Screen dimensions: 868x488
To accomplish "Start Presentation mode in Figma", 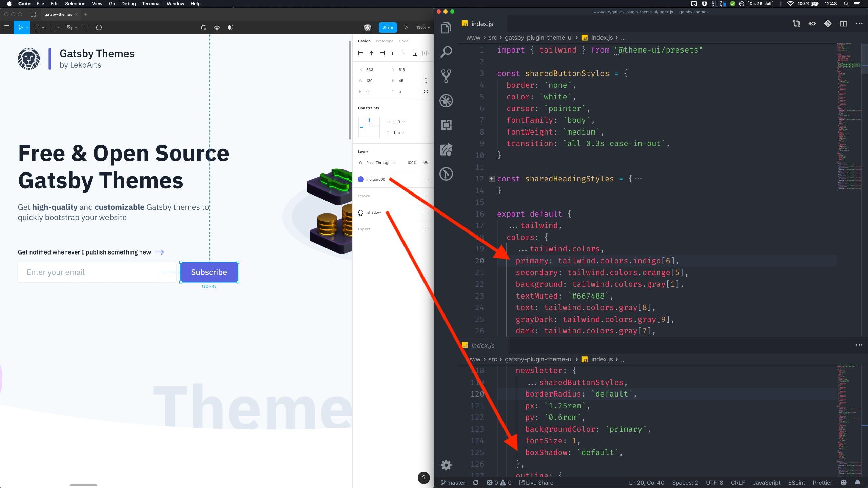I will coord(406,27).
